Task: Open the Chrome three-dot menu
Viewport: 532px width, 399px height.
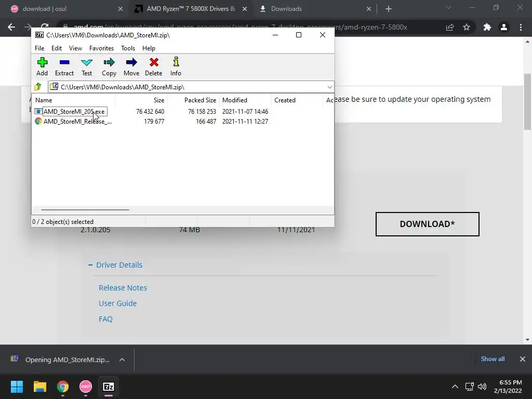Action: pyautogui.click(x=521, y=27)
